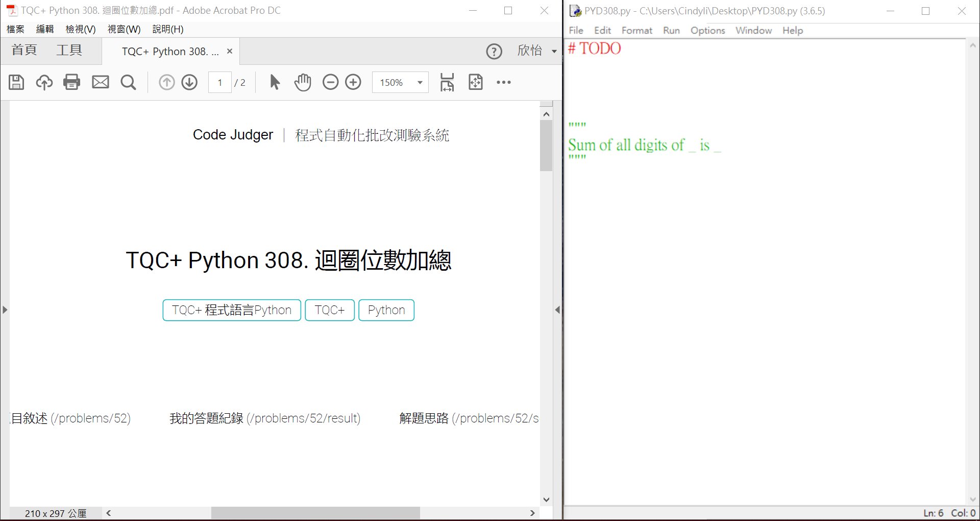Open the 編輯 menu in Acrobat
The image size is (980, 521).
45,29
